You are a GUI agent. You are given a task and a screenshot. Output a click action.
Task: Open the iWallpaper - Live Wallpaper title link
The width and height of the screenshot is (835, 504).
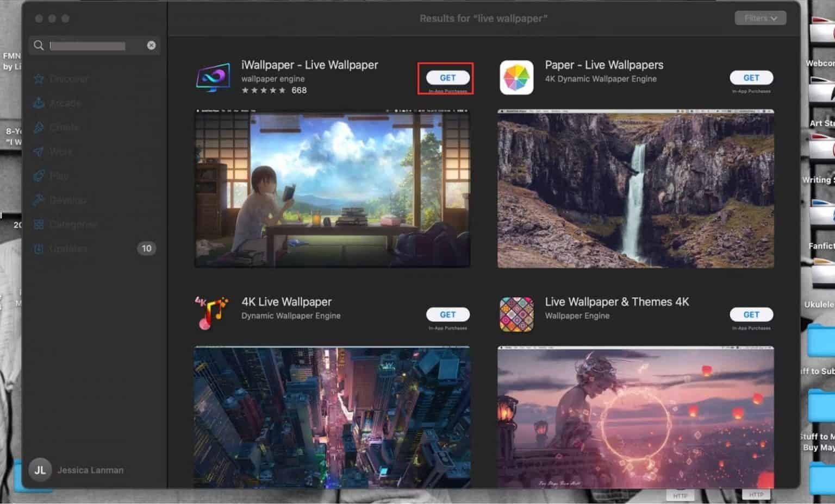coord(309,65)
